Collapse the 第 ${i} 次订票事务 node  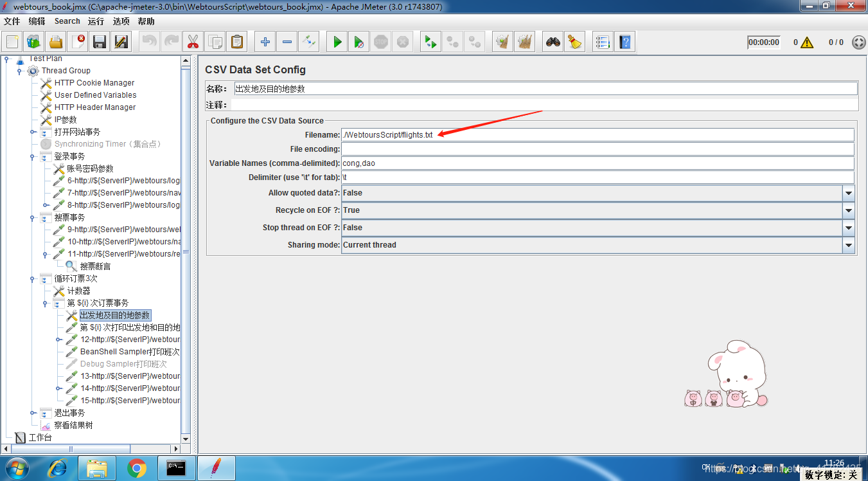45,303
